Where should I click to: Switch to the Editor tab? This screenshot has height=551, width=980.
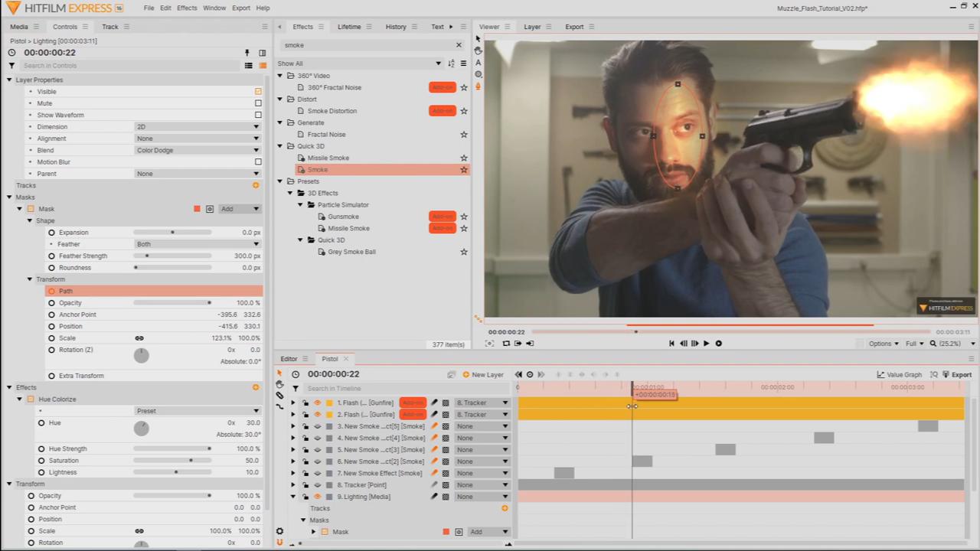click(289, 359)
